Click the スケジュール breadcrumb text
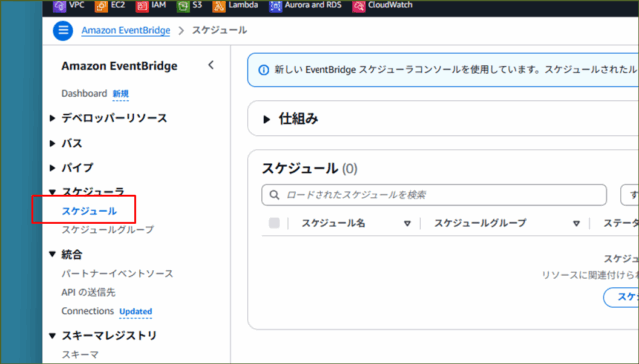This screenshot has width=639, height=364. pyautogui.click(x=220, y=31)
